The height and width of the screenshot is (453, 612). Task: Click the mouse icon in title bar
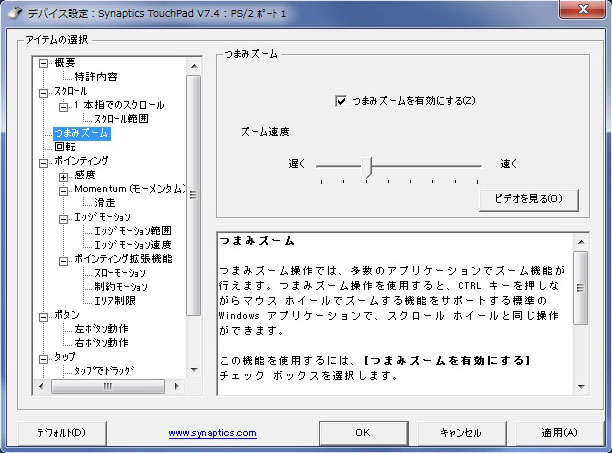point(15,13)
